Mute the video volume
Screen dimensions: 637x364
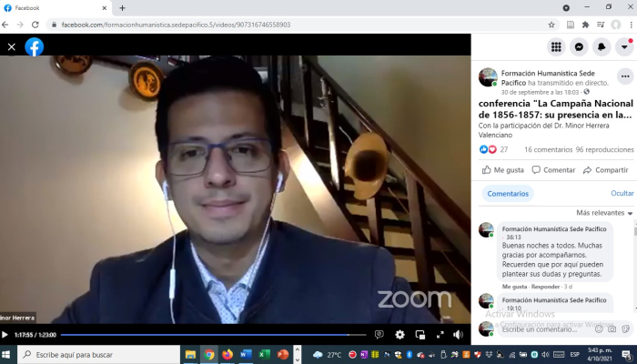pyautogui.click(x=458, y=335)
